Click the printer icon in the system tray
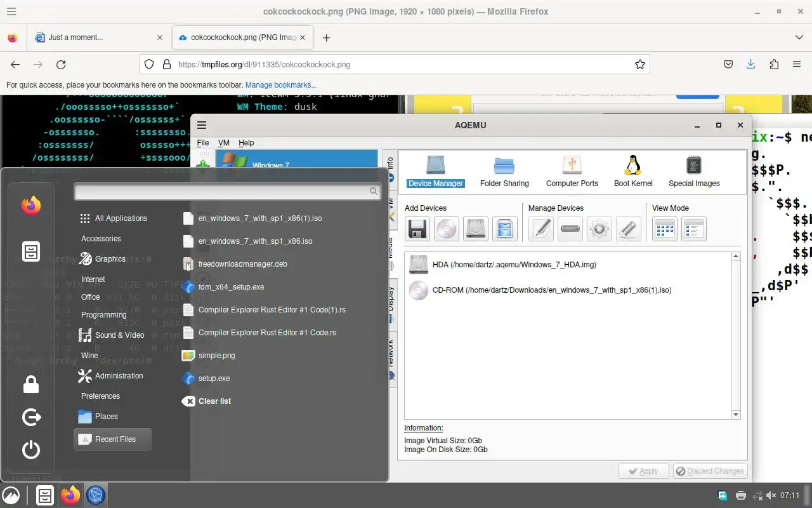The height and width of the screenshot is (508, 812). coord(740,495)
